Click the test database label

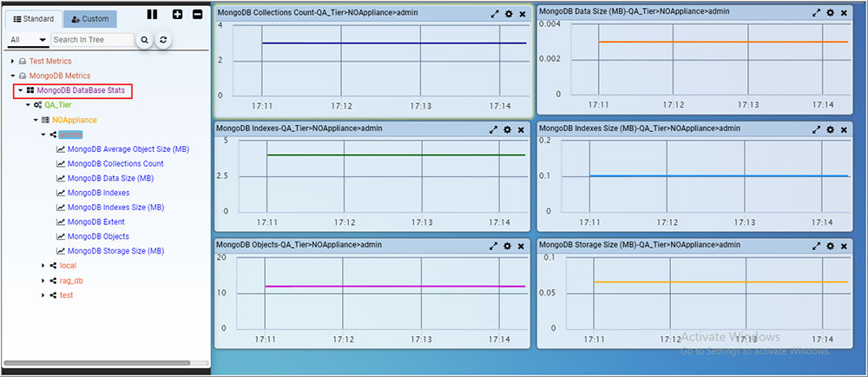67,295
